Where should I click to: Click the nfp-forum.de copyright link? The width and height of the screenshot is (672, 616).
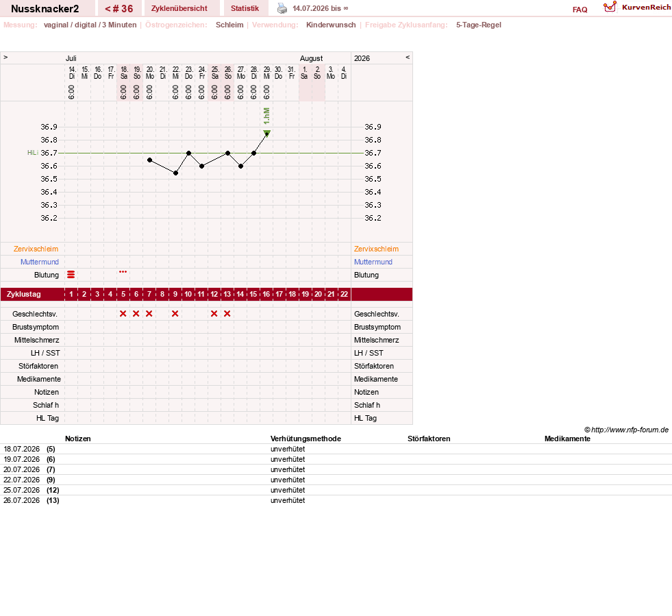pyautogui.click(x=626, y=430)
